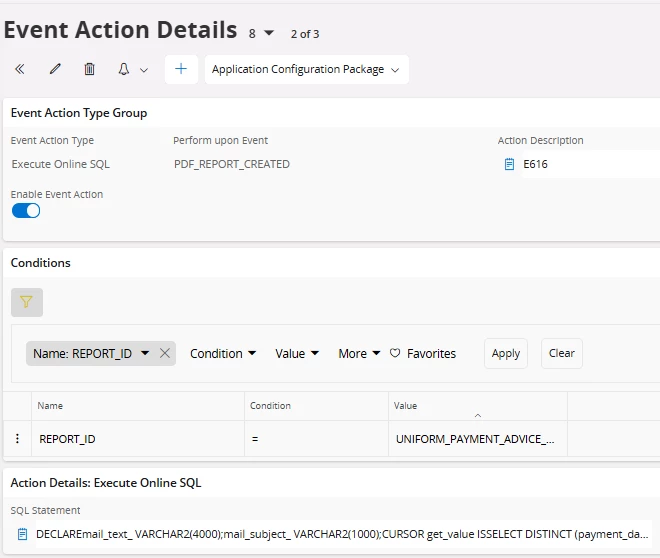Add filter to Favorites heart
This screenshot has height=558, width=660.
(x=395, y=354)
